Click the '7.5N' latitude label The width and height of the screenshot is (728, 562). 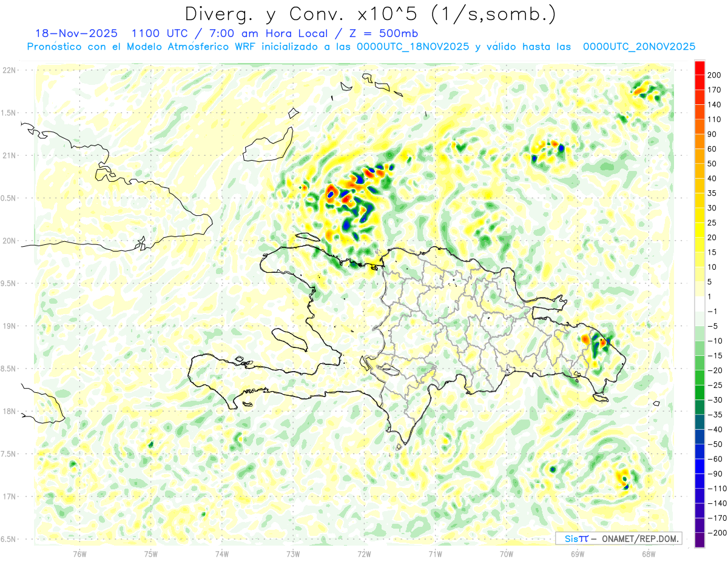tap(9, 453)
